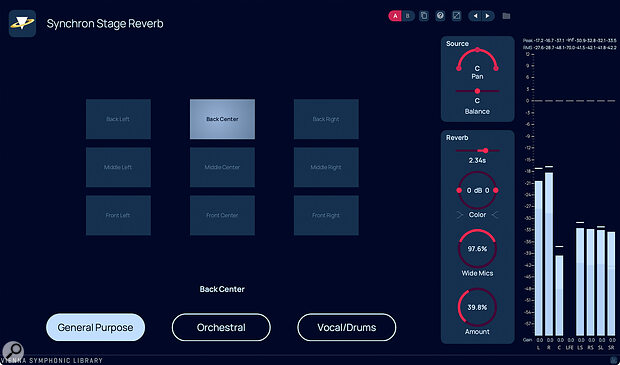Click the R channel gain value
The width and height of the screenshot is (620, 365).
coord(550,340)
